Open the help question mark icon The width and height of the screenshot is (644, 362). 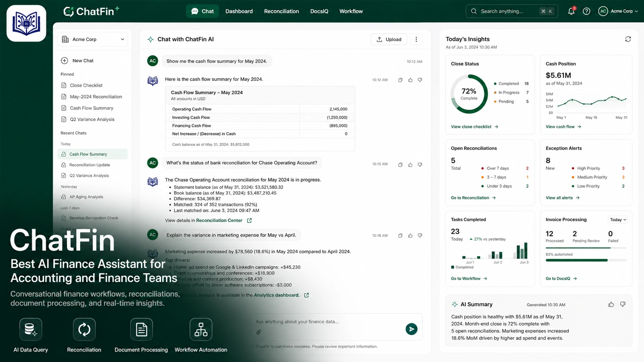tap(586, 11)
